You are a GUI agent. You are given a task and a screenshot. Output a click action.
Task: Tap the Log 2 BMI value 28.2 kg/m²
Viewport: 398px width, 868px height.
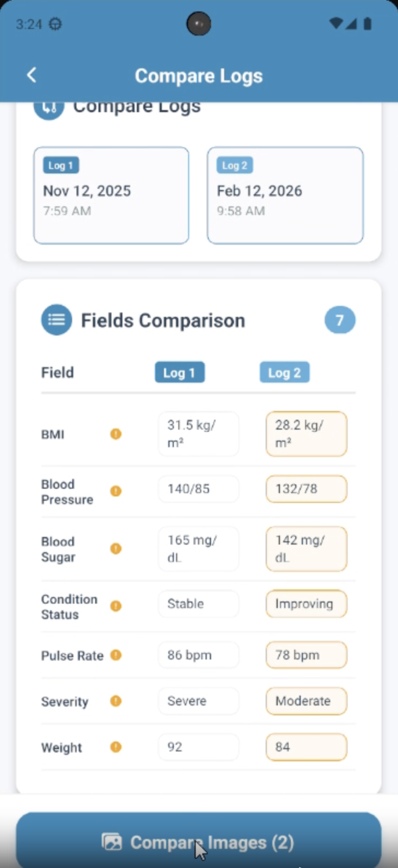[x=306, y=434]
